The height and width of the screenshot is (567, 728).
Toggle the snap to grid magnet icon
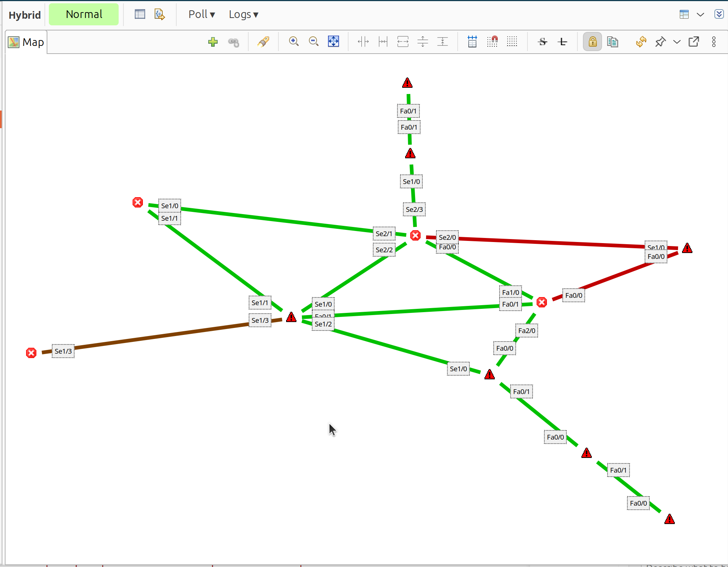coord(492,41)
